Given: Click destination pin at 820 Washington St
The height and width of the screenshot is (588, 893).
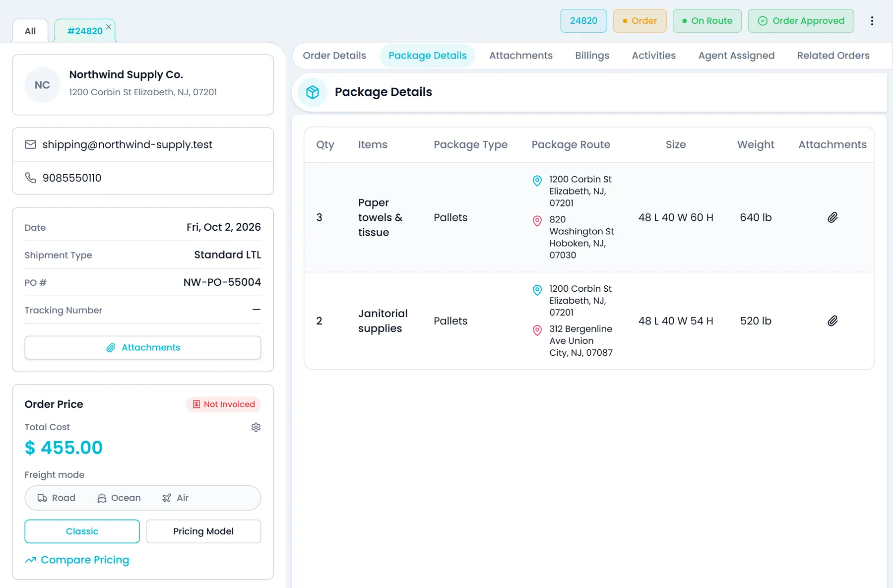Looking at the screenshot, I should pyautogui.click(x=537, y=221).
